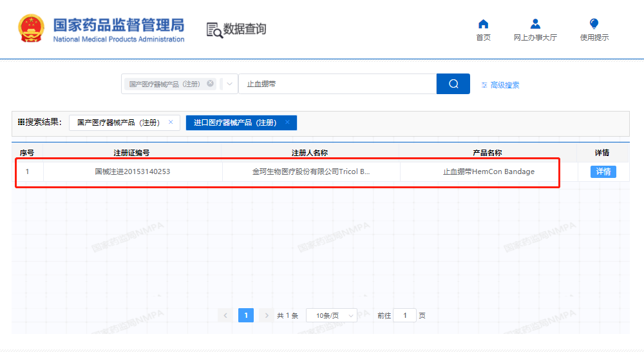644x352 pixels.
Task: Open 高级搜索 advanced search
Action: coord(505,85)
